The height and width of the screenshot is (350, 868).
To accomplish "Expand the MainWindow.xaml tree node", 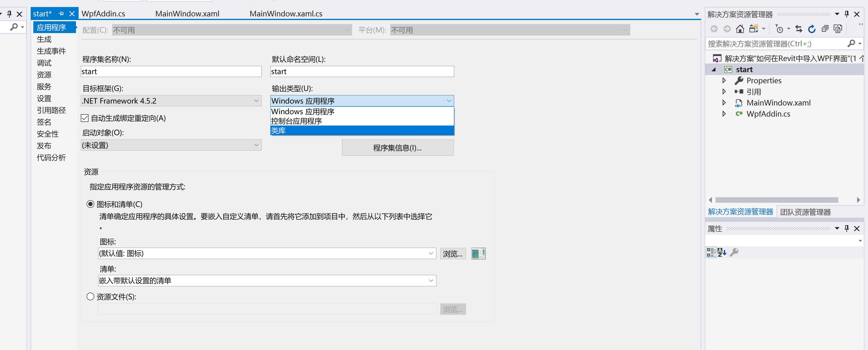I will click(724, 103).
